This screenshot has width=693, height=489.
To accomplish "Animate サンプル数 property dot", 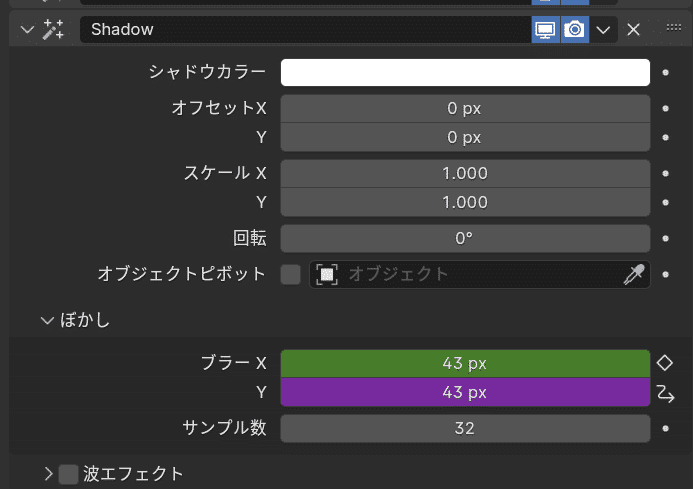I will pyautogui.click(x=665, y=428).
